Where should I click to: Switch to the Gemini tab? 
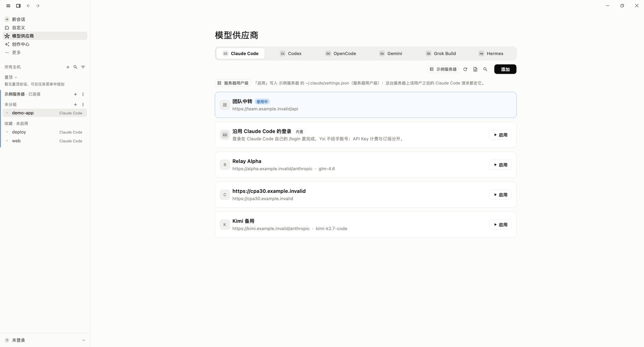point(390,54)
